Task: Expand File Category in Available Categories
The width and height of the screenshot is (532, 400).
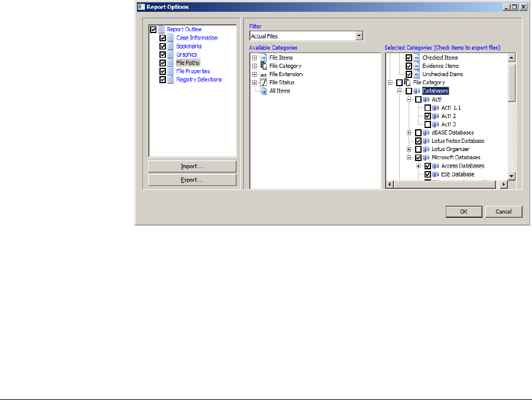Action: (254, 66)
